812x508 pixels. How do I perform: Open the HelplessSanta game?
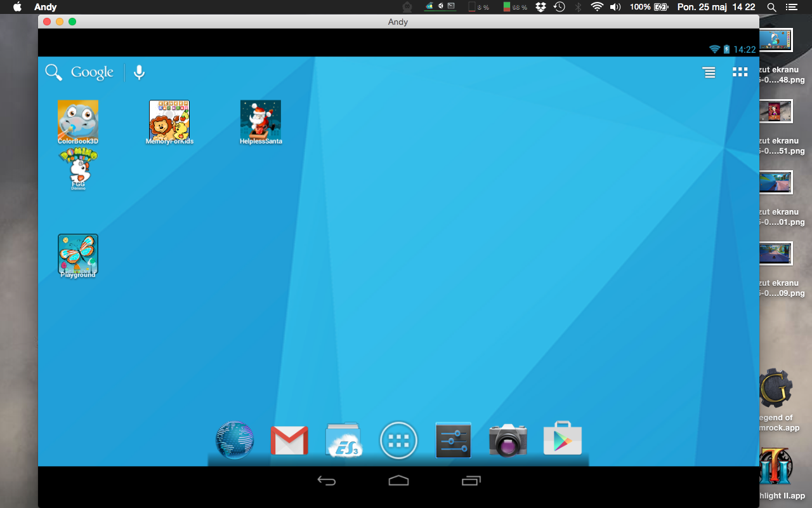(261, 121)
